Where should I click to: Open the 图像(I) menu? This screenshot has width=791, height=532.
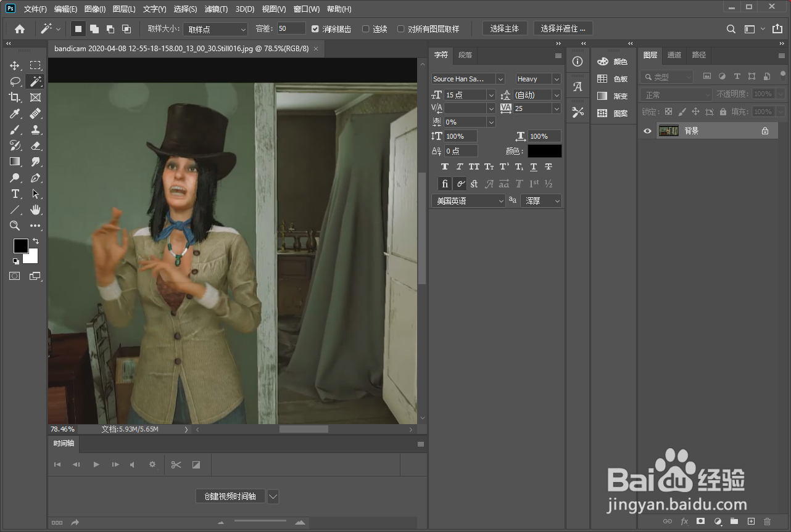(95, 9)
